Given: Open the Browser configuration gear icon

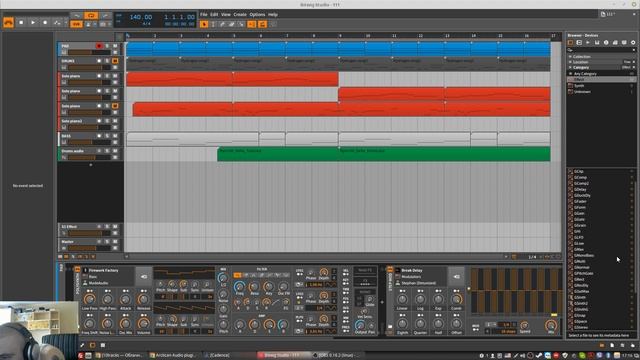Looking at the screenshot, I should click(x=633, y=42).
